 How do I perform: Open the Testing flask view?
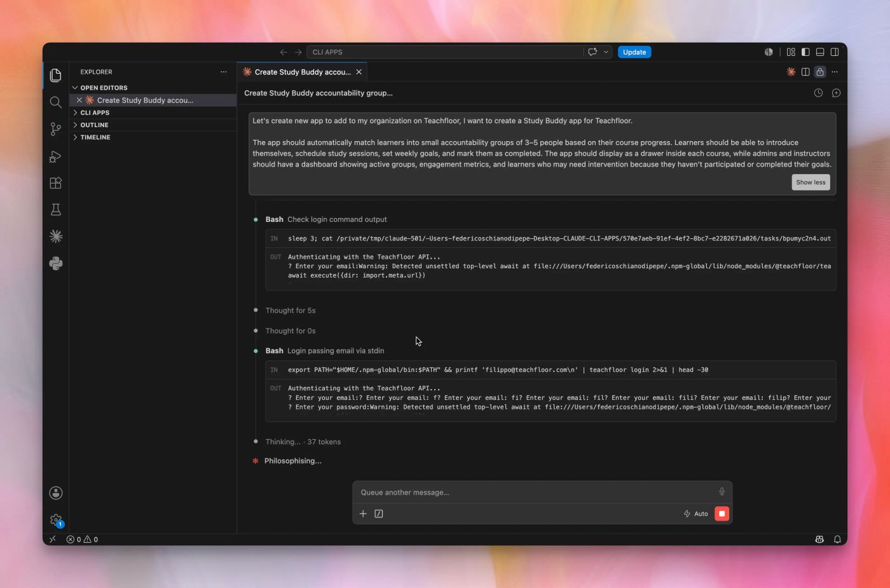pyautogui.click(x=56, y=210)
